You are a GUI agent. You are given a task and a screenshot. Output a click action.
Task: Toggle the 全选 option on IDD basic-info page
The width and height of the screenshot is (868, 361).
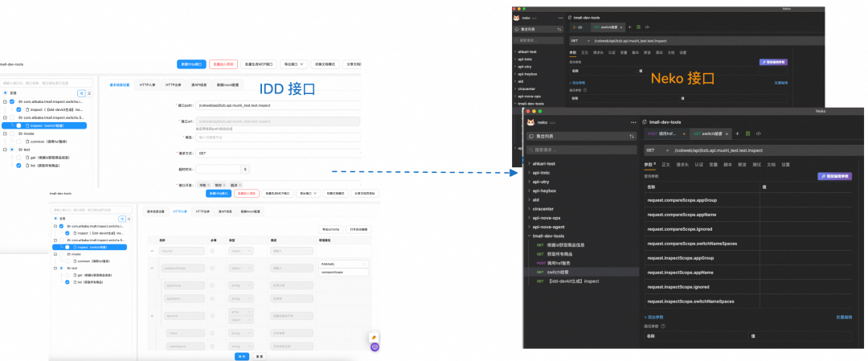coord(6,93)
